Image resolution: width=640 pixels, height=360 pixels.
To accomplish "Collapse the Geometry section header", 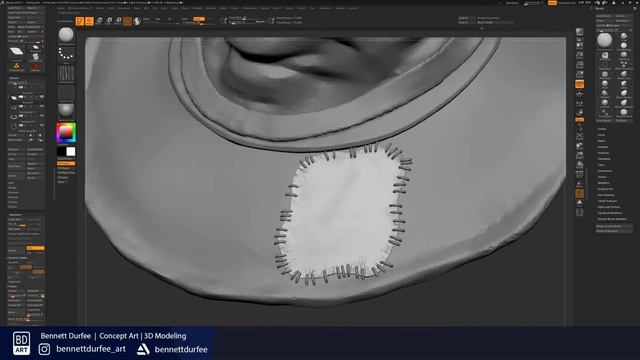I will 15,215.
